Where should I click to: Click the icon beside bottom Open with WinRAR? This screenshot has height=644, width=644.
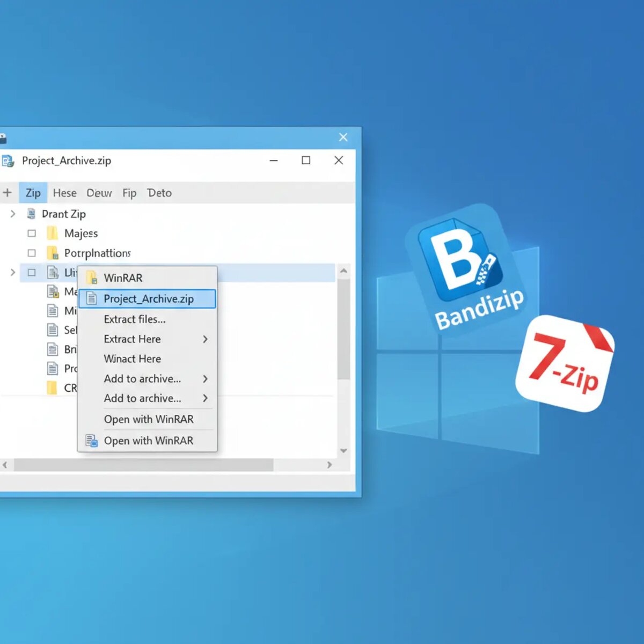coord(92,441)
